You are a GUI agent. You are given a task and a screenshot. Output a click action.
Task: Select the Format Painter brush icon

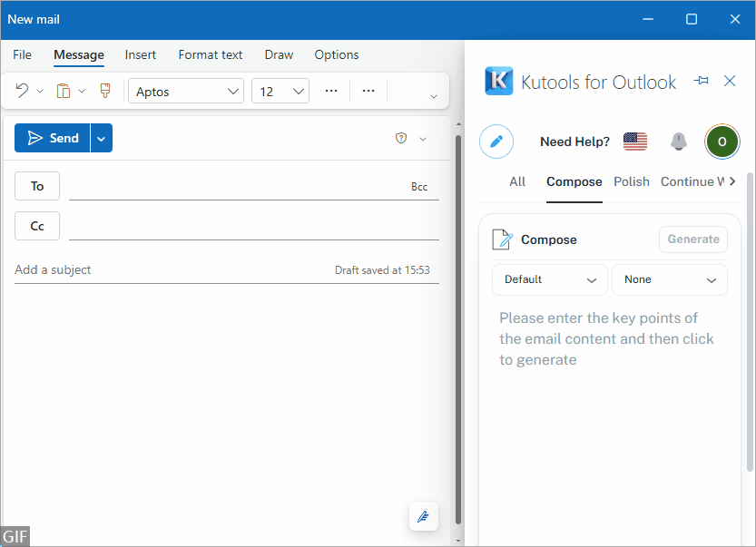(105, 91)
